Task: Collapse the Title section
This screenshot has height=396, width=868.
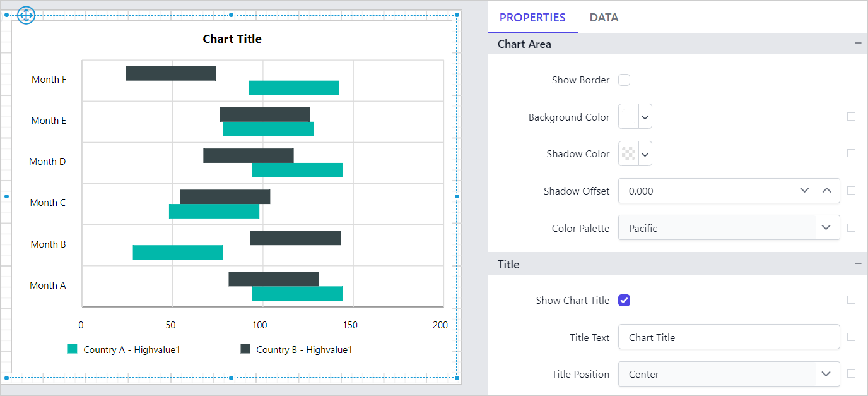Action: tap(858, 263)
